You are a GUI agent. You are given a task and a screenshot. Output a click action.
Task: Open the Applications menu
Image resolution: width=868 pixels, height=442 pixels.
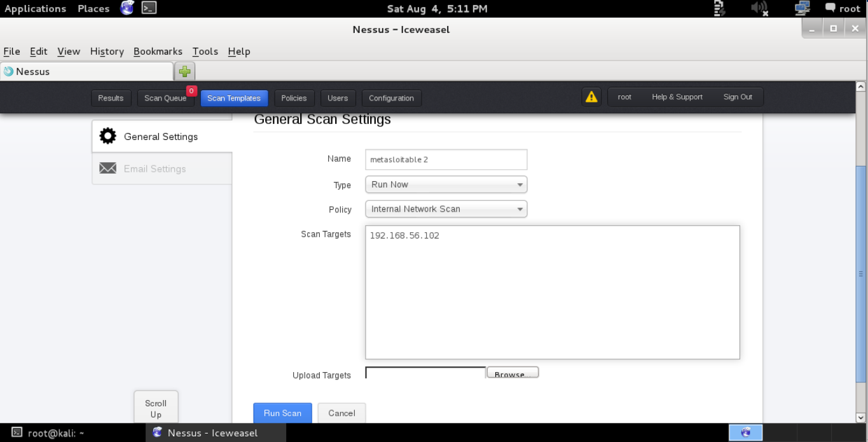(x=36, y=8)
